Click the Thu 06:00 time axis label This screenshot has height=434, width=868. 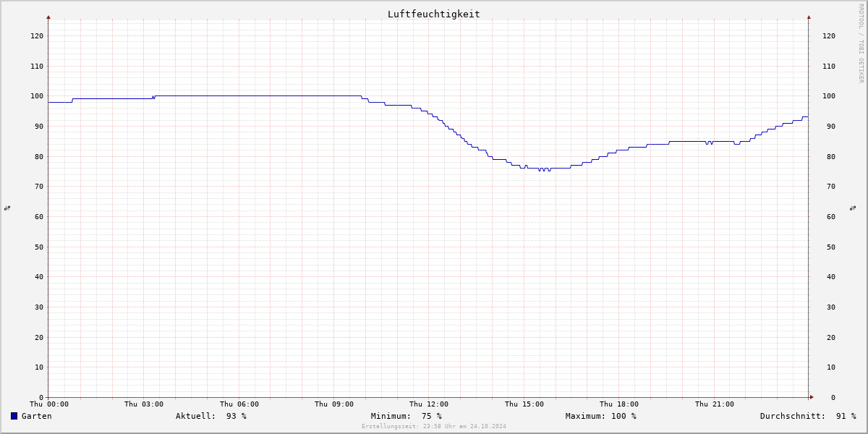[x=239, y=404]
